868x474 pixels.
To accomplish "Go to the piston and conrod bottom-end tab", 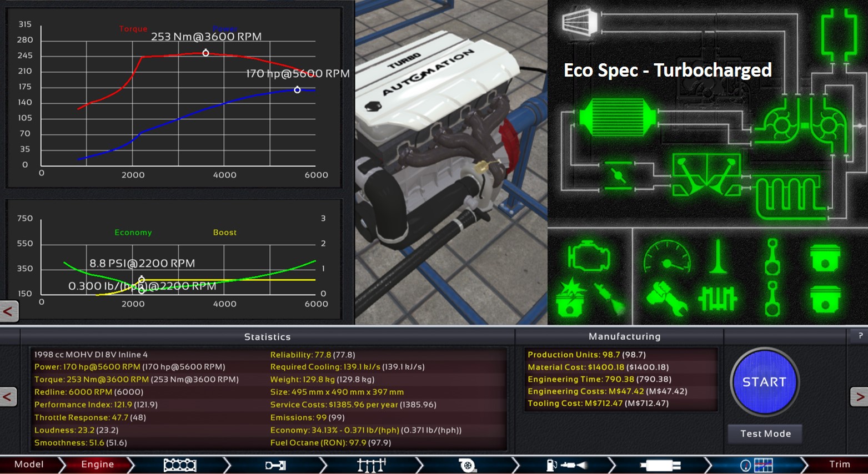I will pos(275,465).
